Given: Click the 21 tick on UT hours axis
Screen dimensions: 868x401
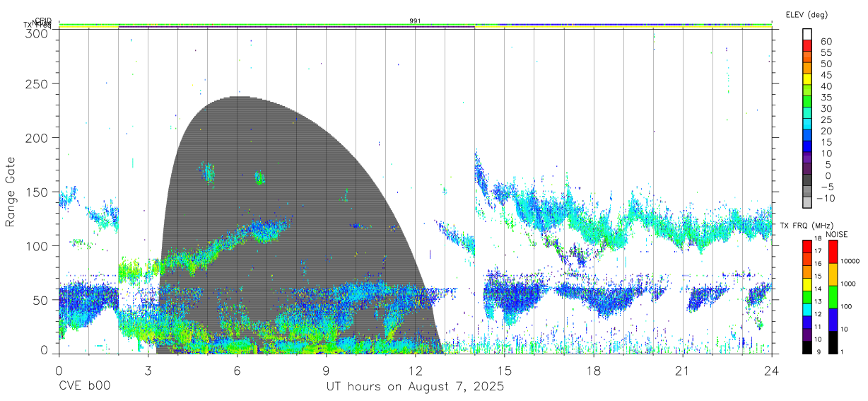Looking at the screenshot, I should [682, 370].
